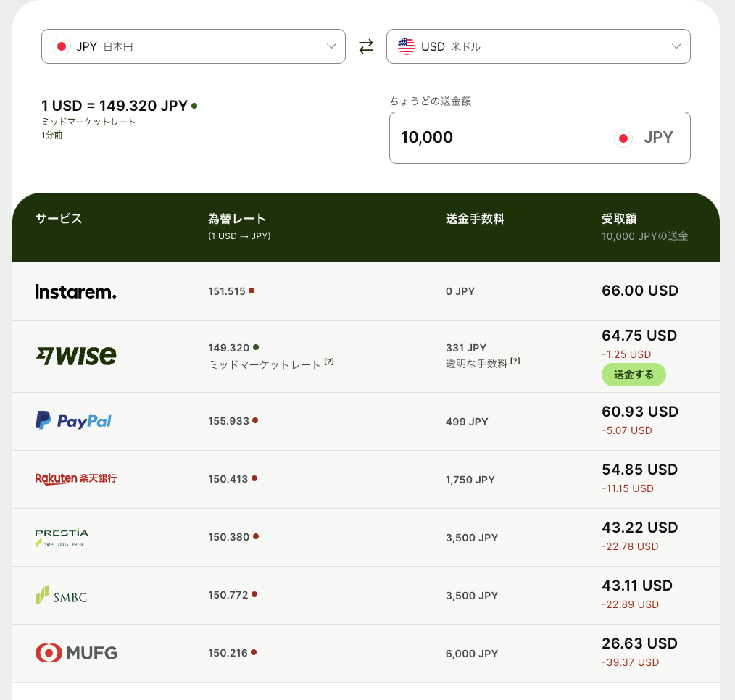Click the 送金手数料 column header
This screenshot has width=735, height=700.
pyautogui.click(x=475, y=219)
